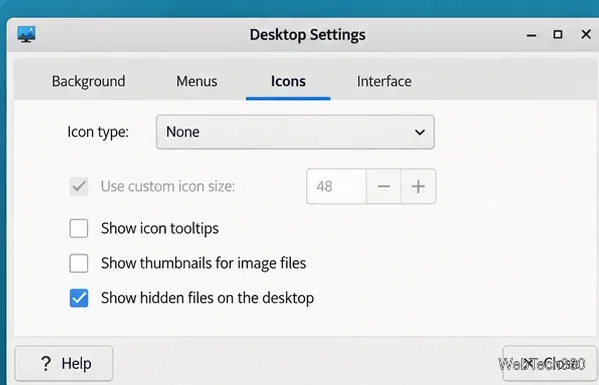Close window with titlebar X icon

[586, 34]
